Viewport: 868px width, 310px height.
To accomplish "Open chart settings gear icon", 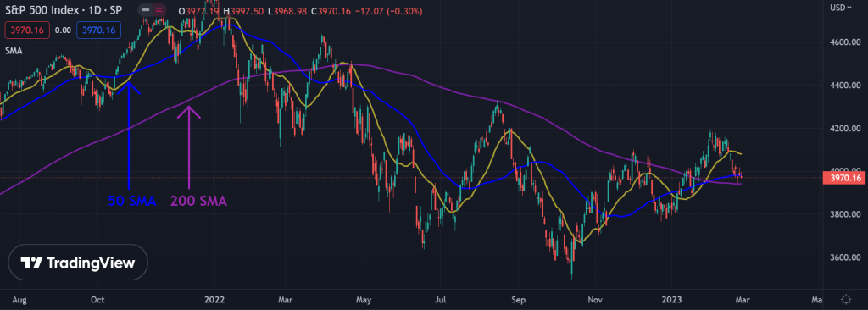I will tap(845, 300).
